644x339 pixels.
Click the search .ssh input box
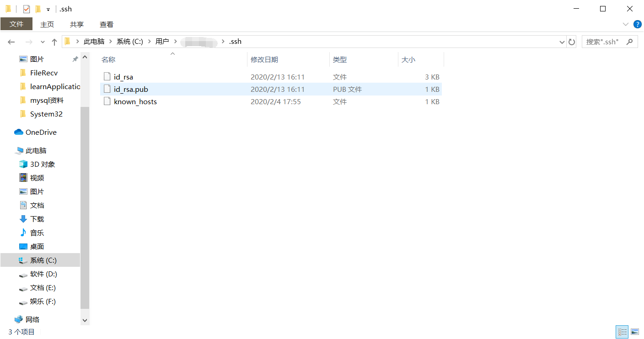(604, 42)
